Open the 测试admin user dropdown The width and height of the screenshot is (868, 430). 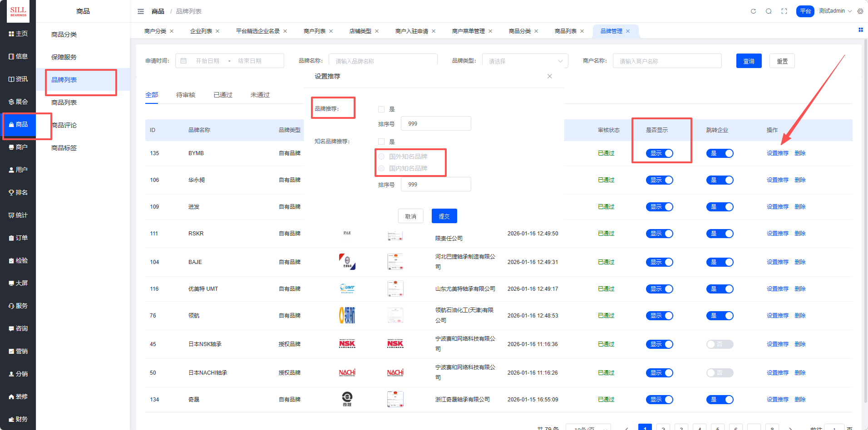click(835, 11)
